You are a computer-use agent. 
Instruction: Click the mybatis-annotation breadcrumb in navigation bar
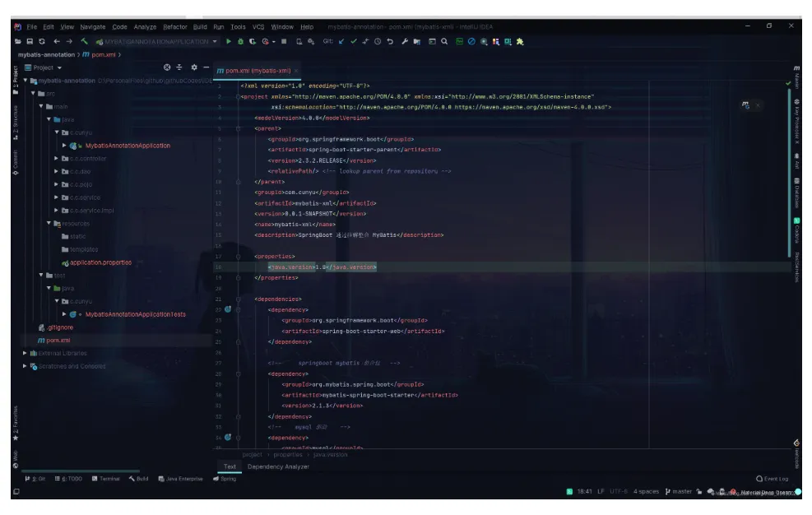46,55
